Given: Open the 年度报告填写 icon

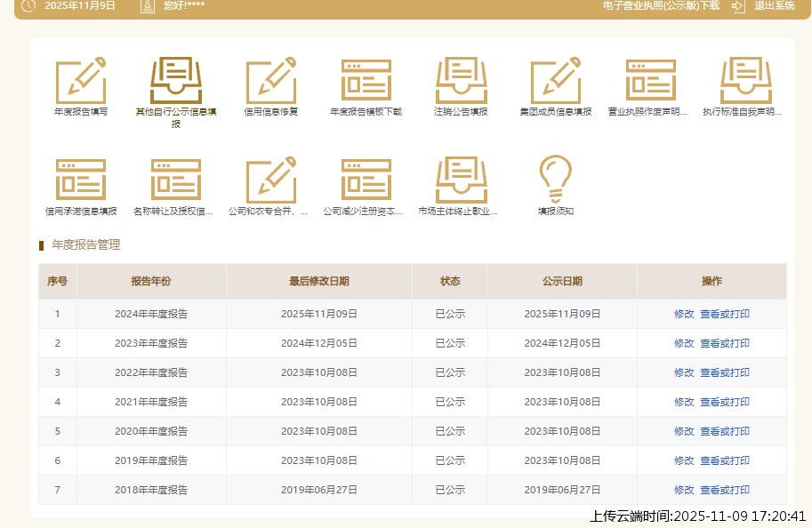Looking at the screenshot, I should 81,80.
